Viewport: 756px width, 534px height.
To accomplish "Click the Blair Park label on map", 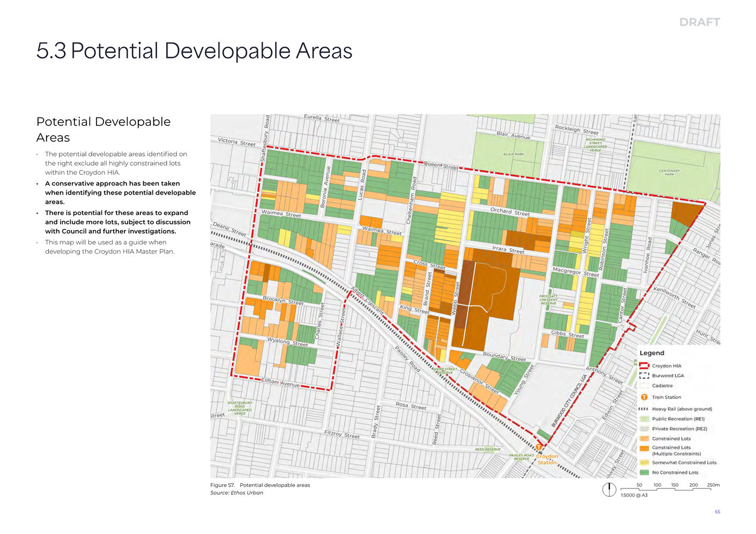I will tap(513, 154).
